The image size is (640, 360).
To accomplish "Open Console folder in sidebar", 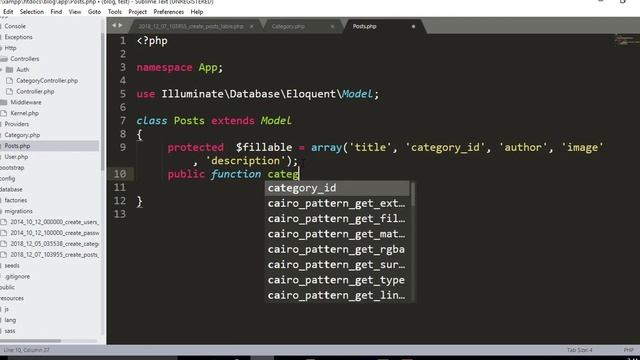I will click(15, 26).
